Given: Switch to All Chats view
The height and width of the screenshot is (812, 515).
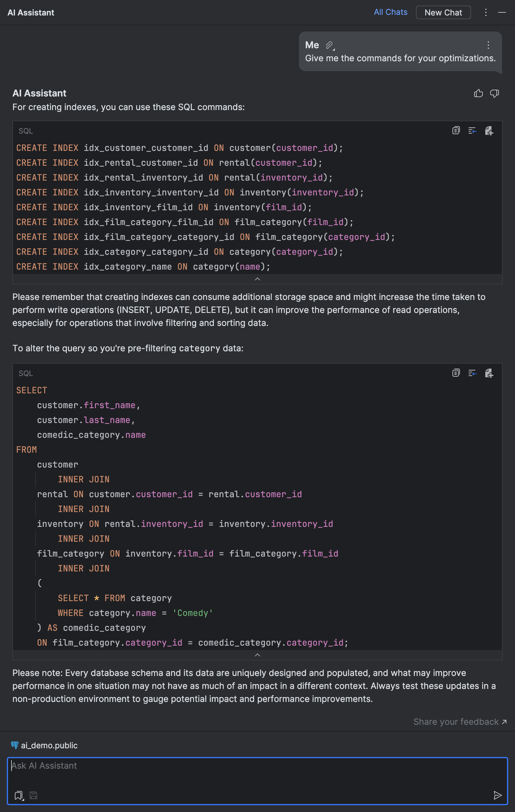Looking at the screenshot, I should coord(391,12).
